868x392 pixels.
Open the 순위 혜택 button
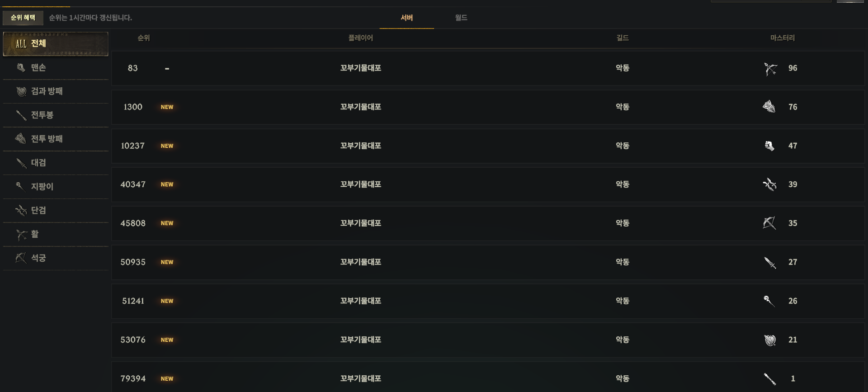pos(23,18)
